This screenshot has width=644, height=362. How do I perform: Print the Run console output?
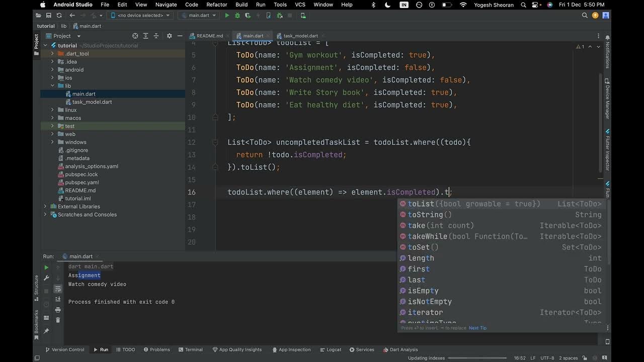[x=58, y=310]
